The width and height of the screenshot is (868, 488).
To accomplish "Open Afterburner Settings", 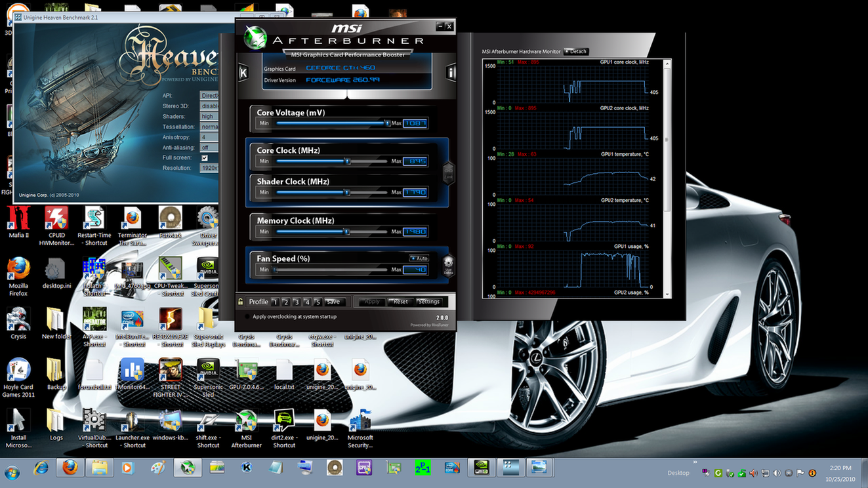I will coord(429,302).
